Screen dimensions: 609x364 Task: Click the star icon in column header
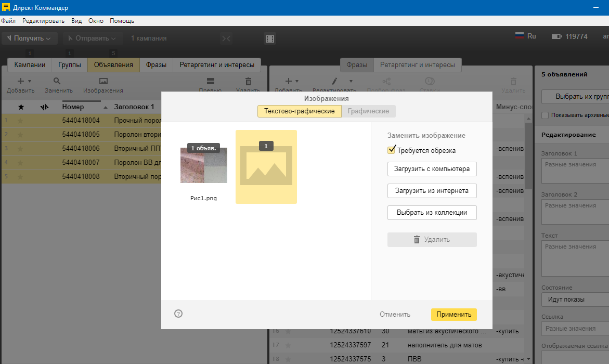coord(21,107)
